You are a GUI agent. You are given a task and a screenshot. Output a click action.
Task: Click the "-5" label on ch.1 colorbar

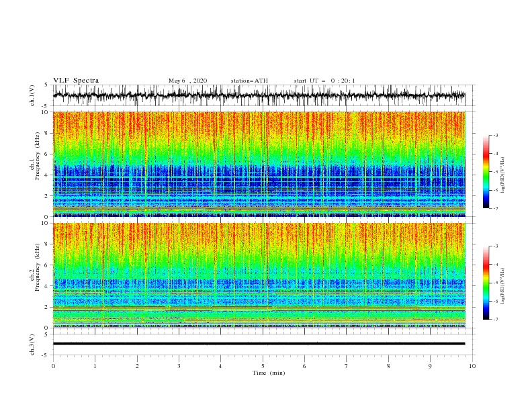496,172
